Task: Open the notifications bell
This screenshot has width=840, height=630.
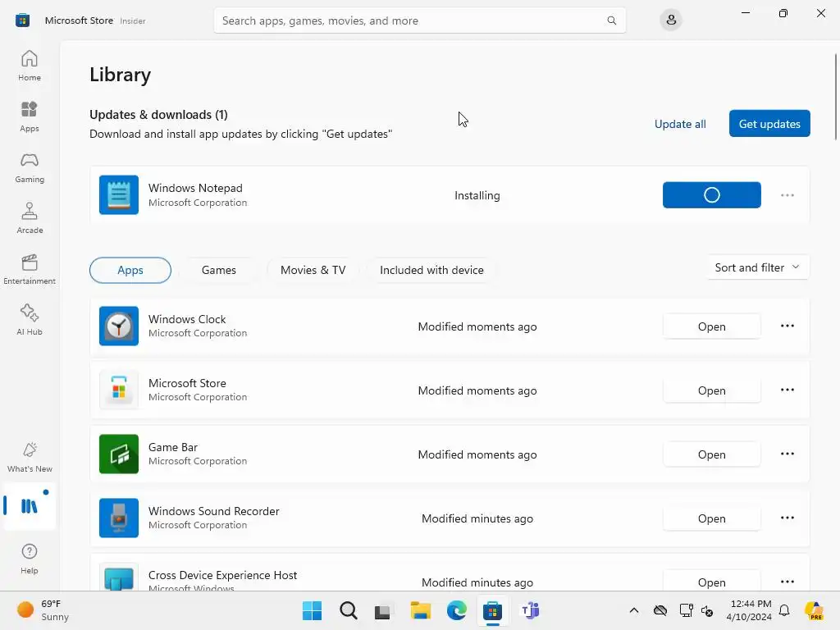Action: (x=783, y=610)
